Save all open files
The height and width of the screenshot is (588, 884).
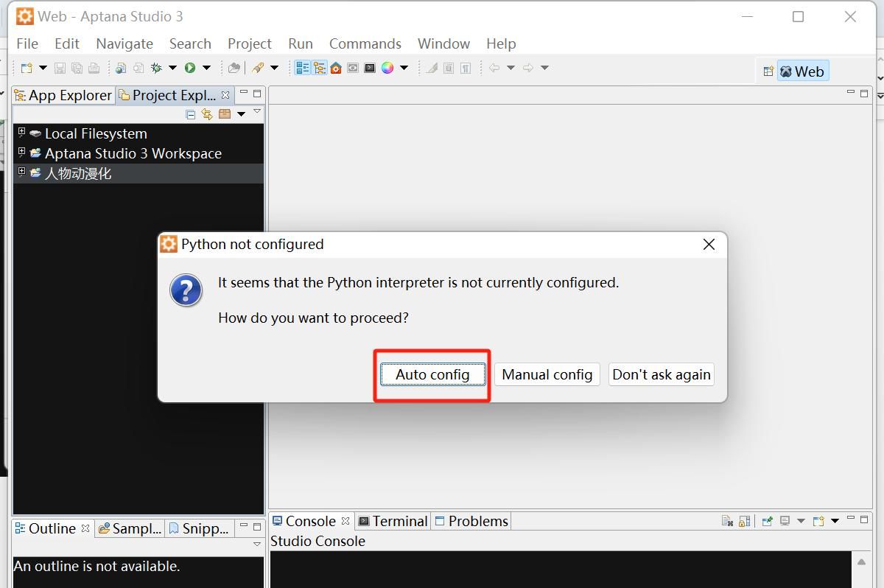(77, 68)
